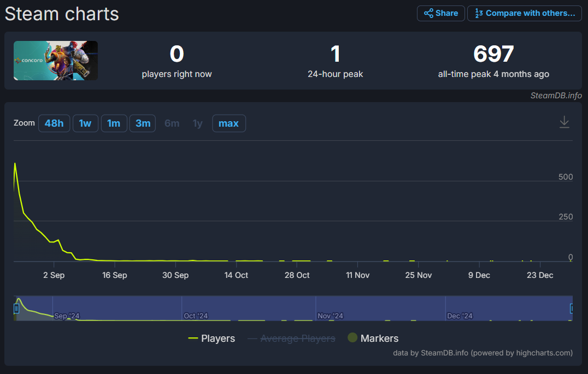Set chart zoom to 1m
The image size is (588, 374).
114,123
